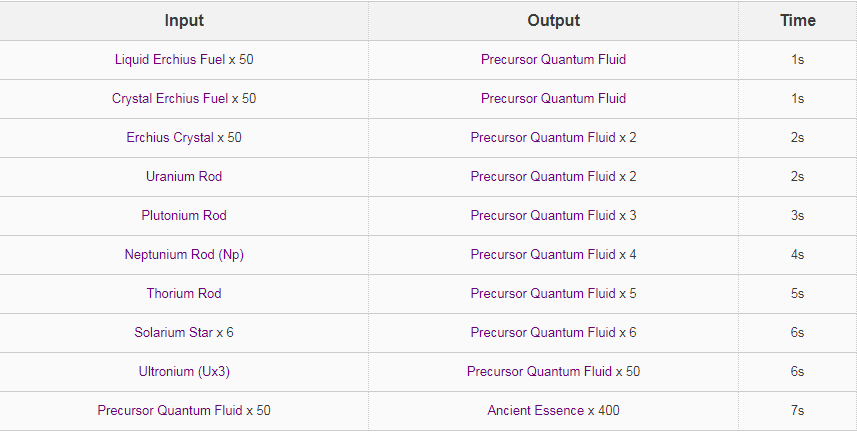Open the Precursor Quantum Fluid x 3 output link

coord(545,216)
